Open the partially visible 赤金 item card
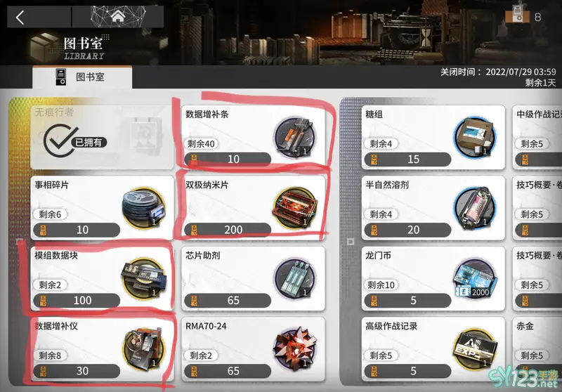562x392 pixels. coord(537,348)
